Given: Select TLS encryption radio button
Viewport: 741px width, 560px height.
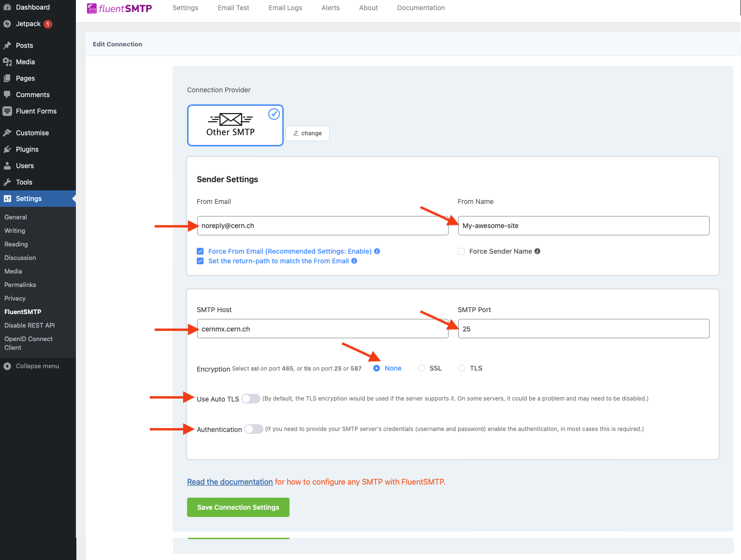Looking at the screenshot, I should [x=462, y=368].
